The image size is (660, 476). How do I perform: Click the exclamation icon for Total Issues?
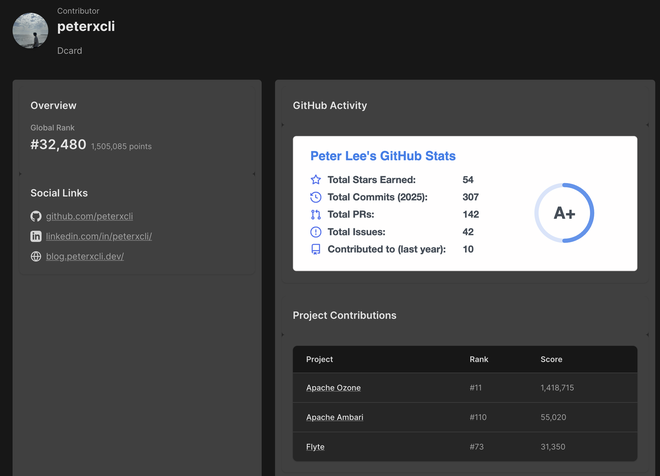[316, 232]
